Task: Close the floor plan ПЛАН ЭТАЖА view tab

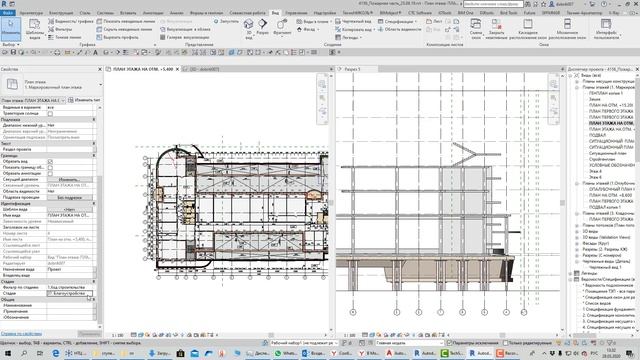Action: [x=178, y=69]
